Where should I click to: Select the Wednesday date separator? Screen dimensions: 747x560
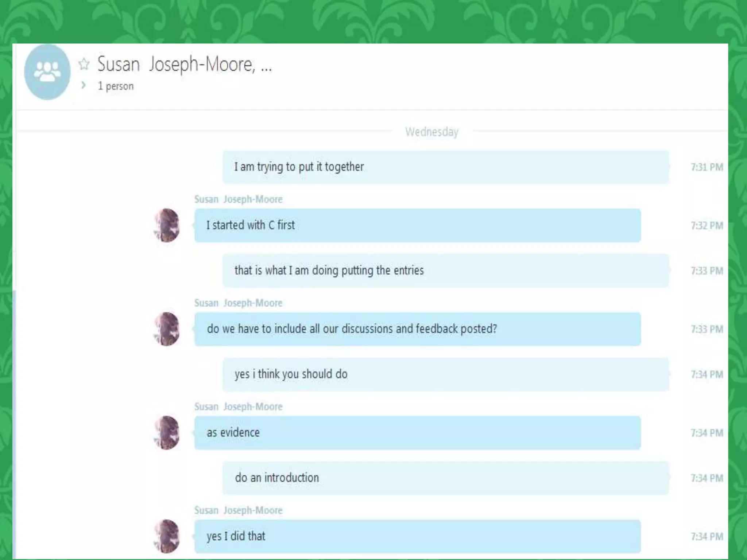point(431,132)
